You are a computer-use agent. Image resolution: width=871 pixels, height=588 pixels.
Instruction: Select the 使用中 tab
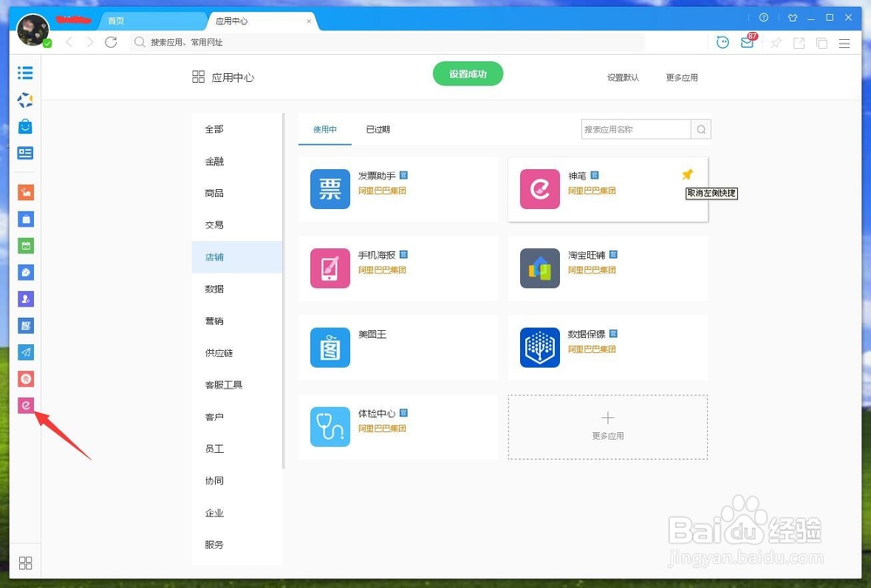[325, 130]
